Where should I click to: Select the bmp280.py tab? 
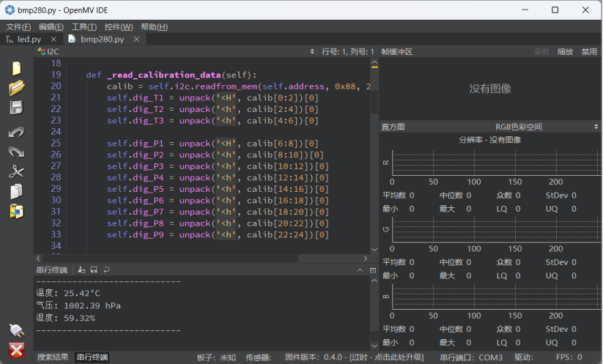click(103, 40)
